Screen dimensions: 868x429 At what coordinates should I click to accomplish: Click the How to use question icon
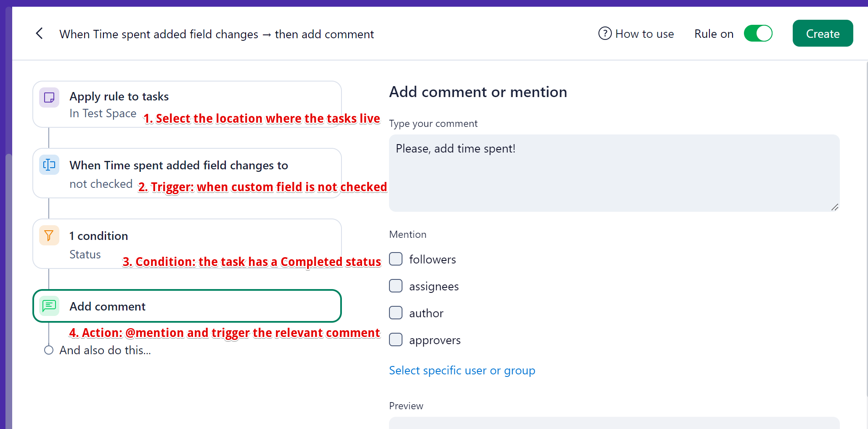tap(605, 34)
